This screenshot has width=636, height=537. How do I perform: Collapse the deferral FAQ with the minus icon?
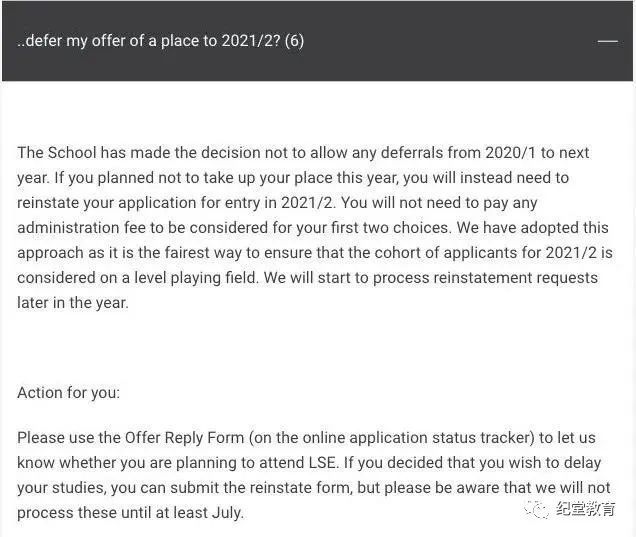click(x=606, y=41)
